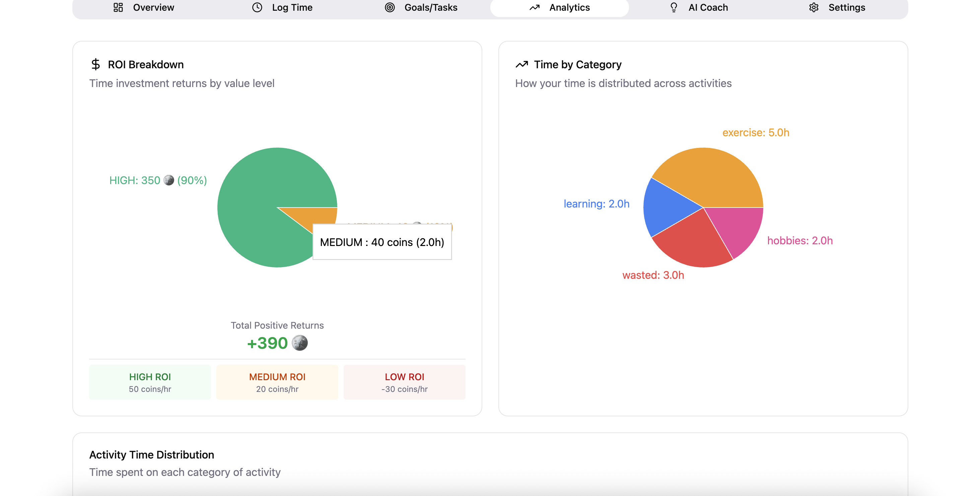This screenshot has width=980, height=496.
Task: Click the Log Time clock icon
Action: pos(257,8)
